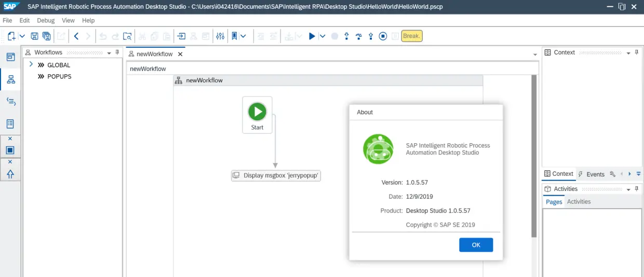Switch to the Events tab

tap(592, 174)
